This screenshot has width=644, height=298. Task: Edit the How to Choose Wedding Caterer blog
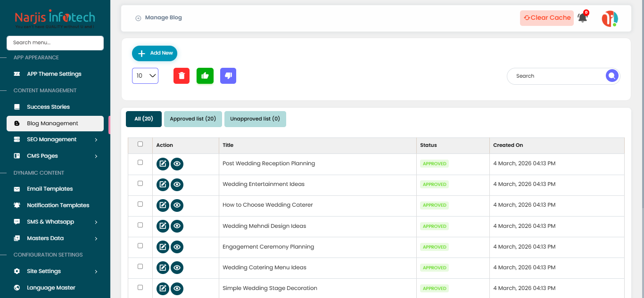pos(163,205)
